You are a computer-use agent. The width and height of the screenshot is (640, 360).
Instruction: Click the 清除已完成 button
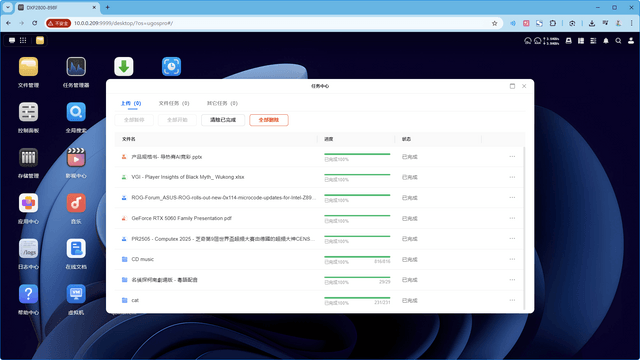click(x=223, y=120)
